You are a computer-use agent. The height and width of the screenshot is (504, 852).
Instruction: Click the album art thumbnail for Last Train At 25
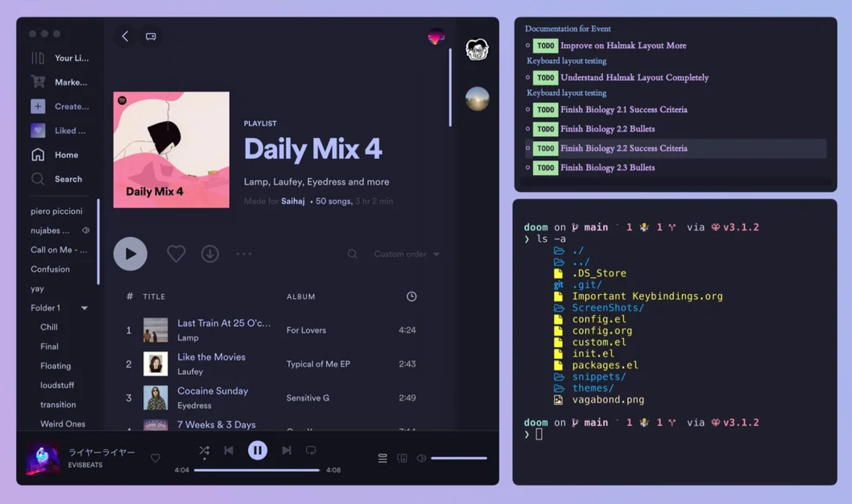coord(155,329)
